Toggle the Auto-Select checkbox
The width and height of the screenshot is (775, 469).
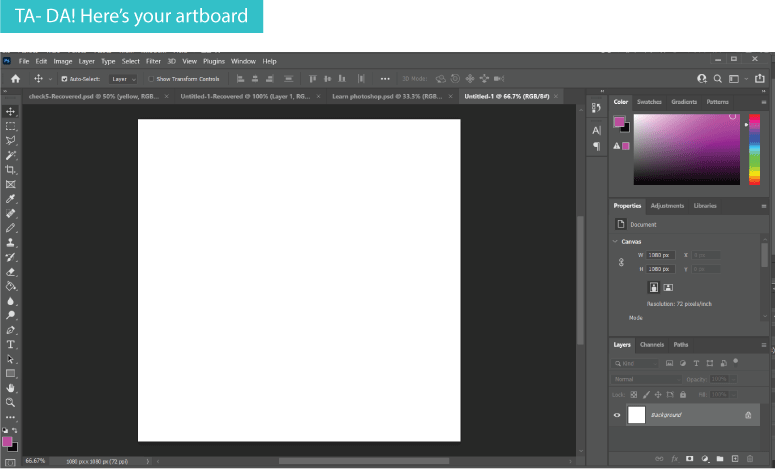click(65, 79)
